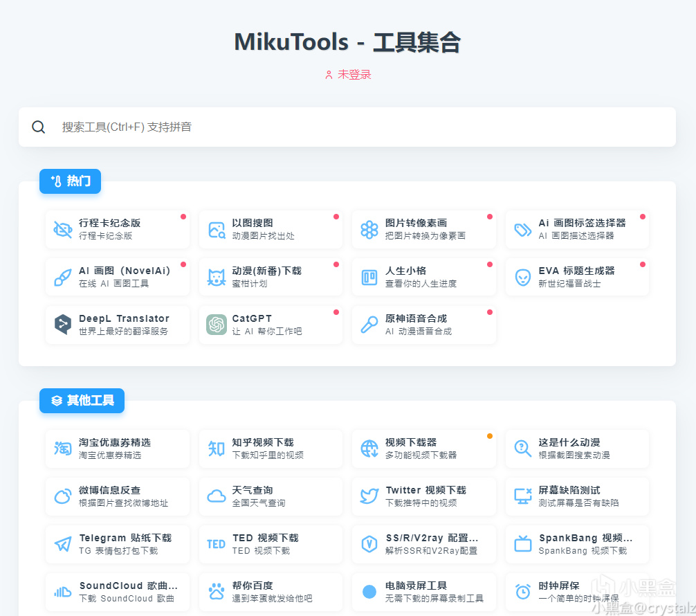The image size is (696, 616).
Task: Click subtitle 多功能视频下载器
Action: pyautogui.click(x=421, y=455)
